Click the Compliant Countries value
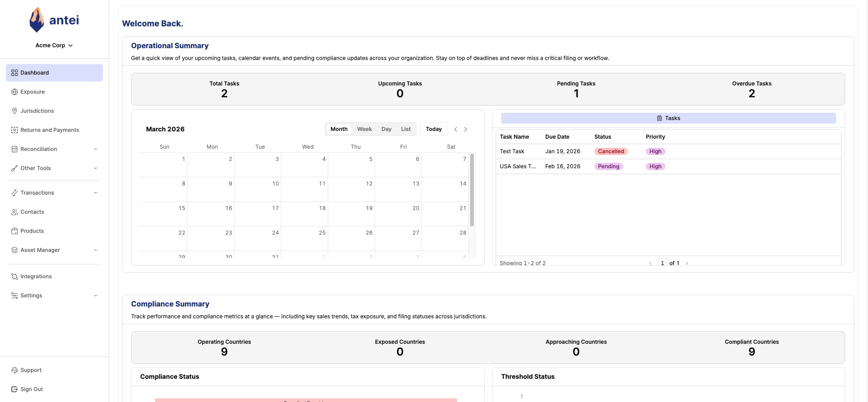868x402 pixels. (x=752, y=352)
